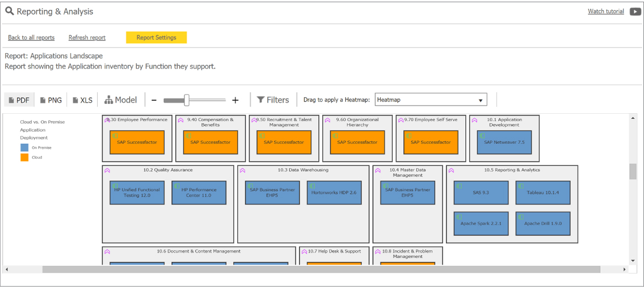The image size is (644, 289).
Task: Click the component icon on Apache Spark 2.2.1
Action: 459,217
